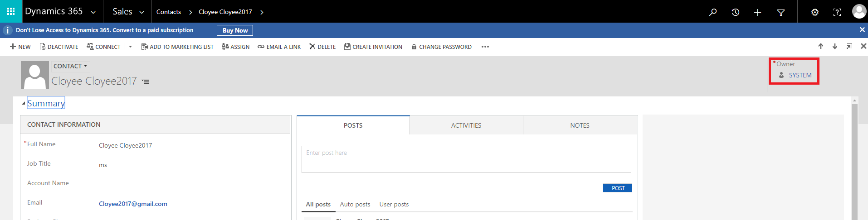Click the POST button

pos(617,188)
